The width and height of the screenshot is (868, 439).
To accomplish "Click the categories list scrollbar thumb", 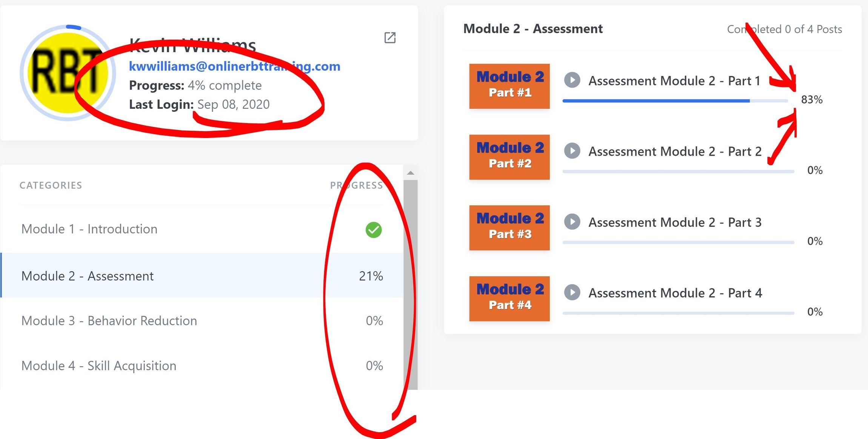I will coord(411,285).
